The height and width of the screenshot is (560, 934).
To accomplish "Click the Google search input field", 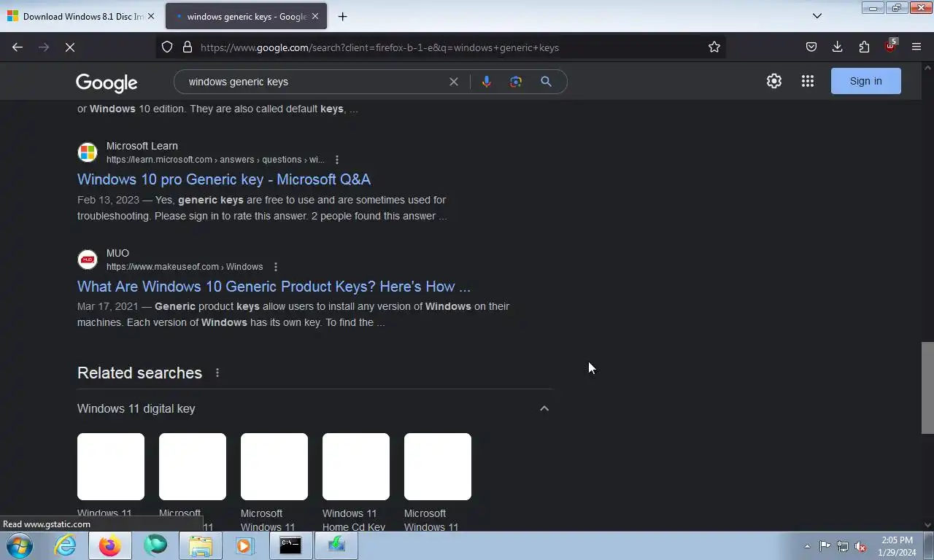I will (x=314, y=82).
